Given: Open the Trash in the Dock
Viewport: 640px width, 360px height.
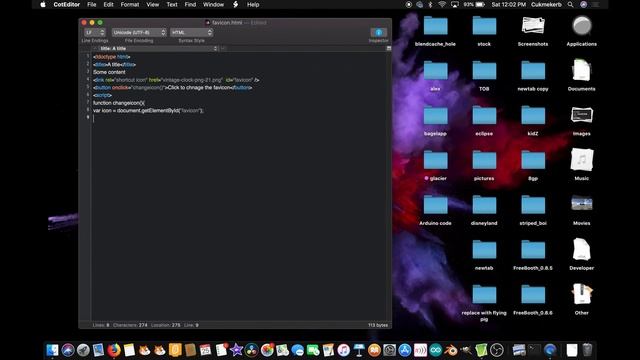Looking at the screenshot, I should pos(587,350).
